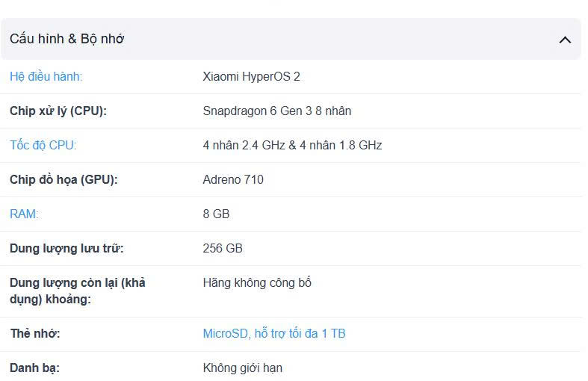Click the "Adreno 710" GPU value
The width and height of the screenshot is (588, 381).
(232, 179)
